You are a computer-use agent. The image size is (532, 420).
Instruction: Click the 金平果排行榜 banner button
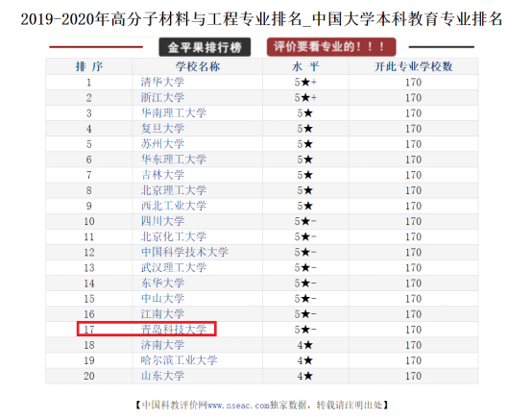pyautogui.click(x=205, y=47)
